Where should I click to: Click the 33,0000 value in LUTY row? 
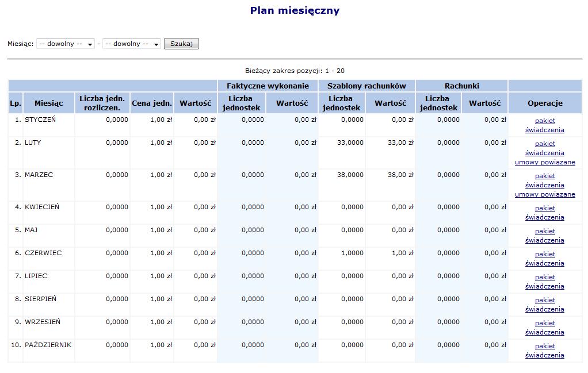pyautogui.click(x=350, y=143)
